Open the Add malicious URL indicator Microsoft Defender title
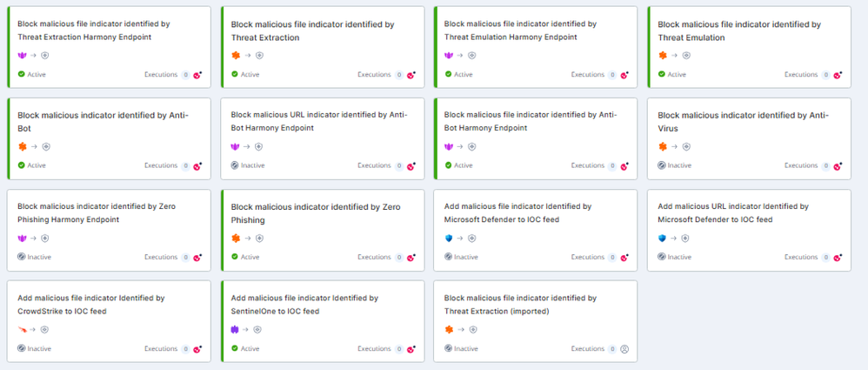 [733, 212]
